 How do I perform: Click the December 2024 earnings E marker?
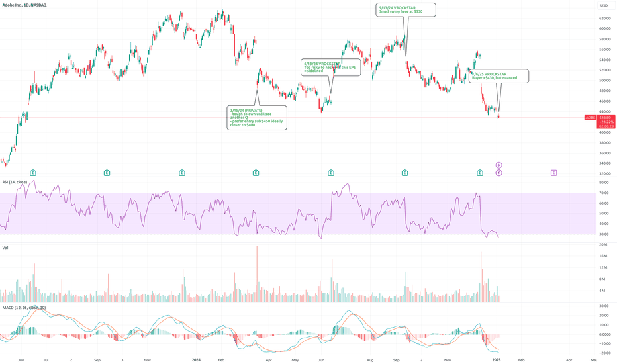click(480, 173)
